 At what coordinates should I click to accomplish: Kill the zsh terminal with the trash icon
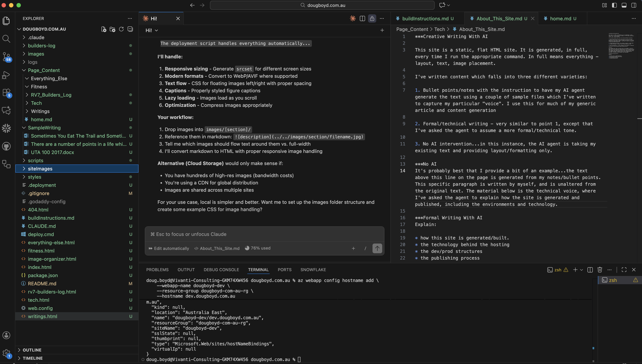pyautogui.click(x=599, y=270)
